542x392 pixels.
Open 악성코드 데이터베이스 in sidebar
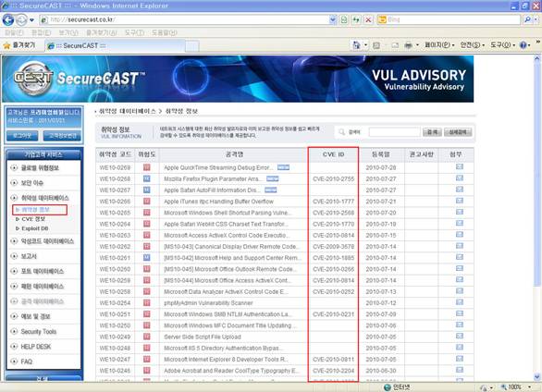point(47,241)
